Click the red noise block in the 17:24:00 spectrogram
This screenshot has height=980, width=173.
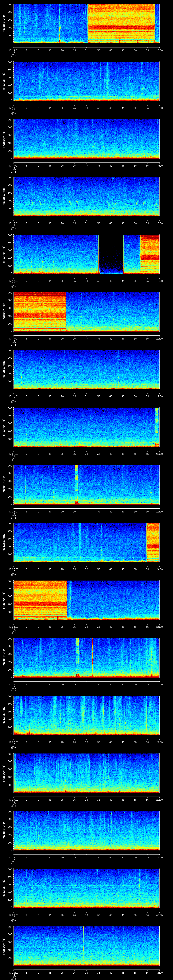40,600
